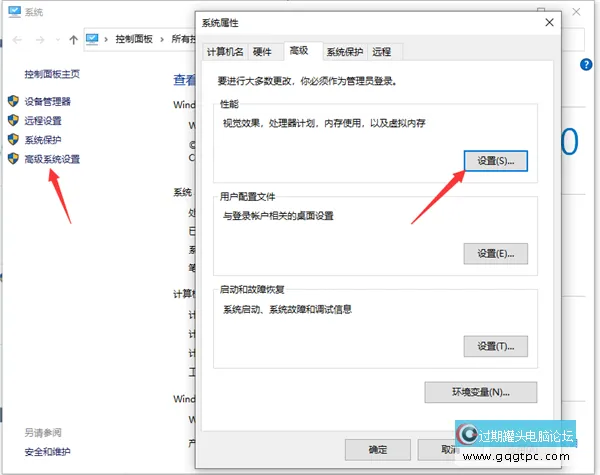The width and height of the screenshot is (600, 475).
Task: Click the shield icon beside 高级系统设置
Action: [x=13, y=159]
